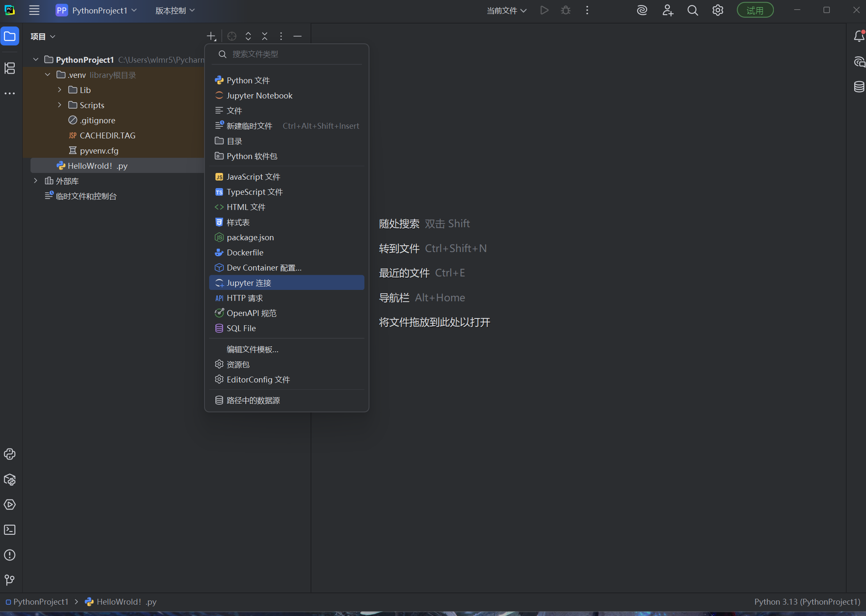Open the Python console
This screenshot has height=616, width=866.
click(x=9, y=454)
